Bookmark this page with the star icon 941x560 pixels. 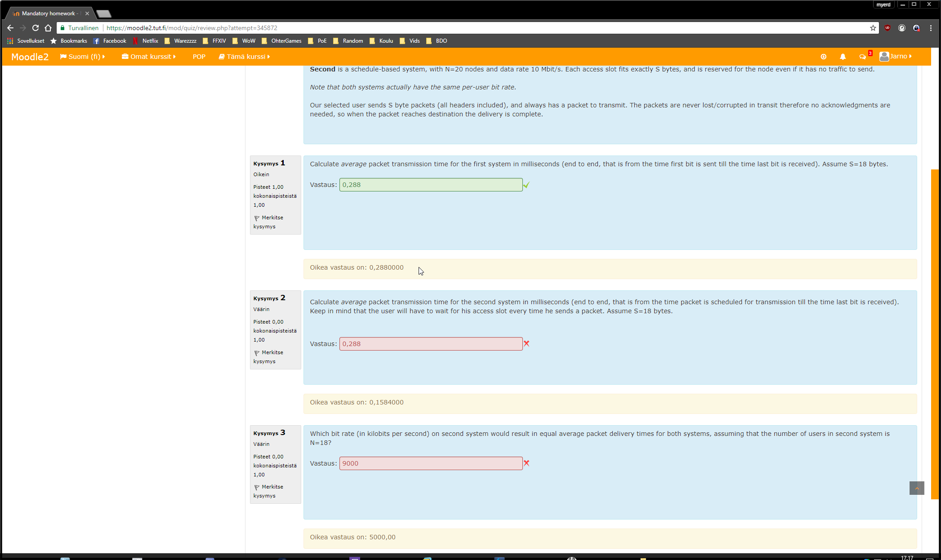tap(873, 28)
